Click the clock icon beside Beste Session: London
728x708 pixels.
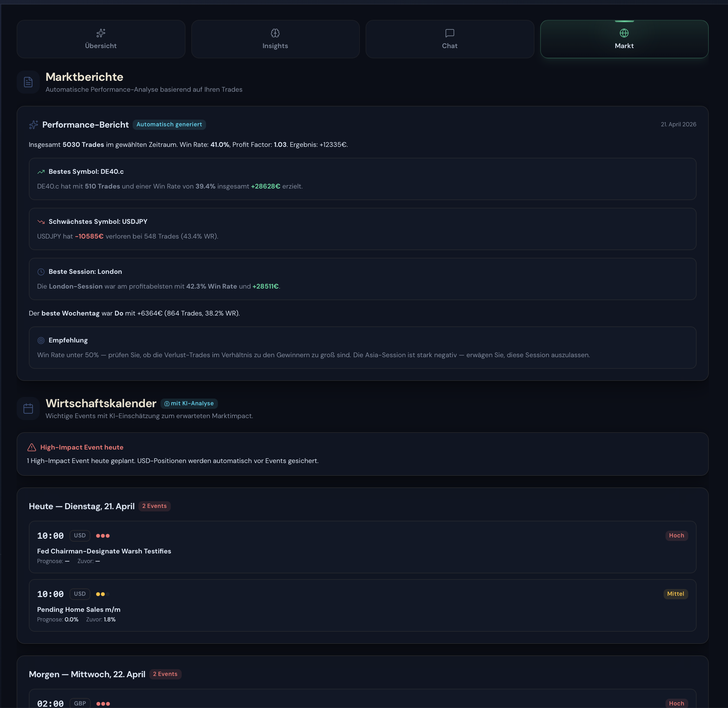pyautogui.click(x=41, y=272)
